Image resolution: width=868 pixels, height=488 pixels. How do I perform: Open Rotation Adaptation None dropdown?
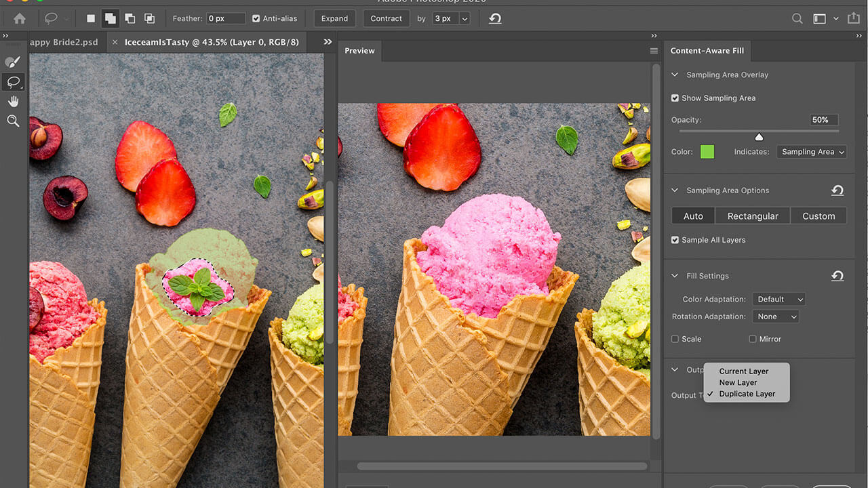click(x=775, y=317)
